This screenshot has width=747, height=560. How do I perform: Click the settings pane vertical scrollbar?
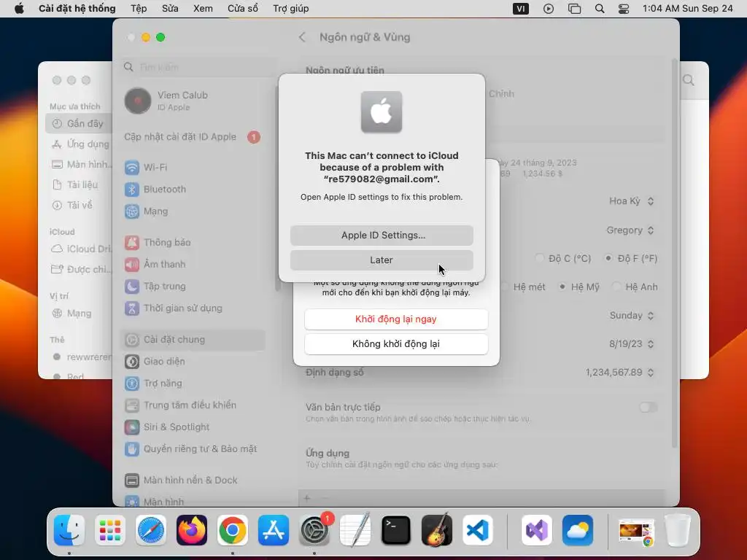click(674, 252)
